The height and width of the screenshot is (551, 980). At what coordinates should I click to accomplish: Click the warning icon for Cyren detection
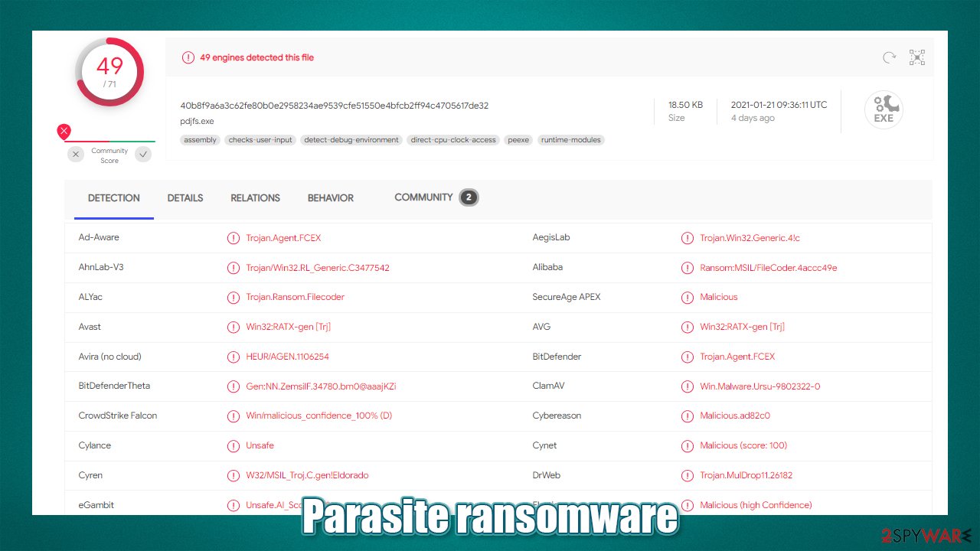pos(234,475)
